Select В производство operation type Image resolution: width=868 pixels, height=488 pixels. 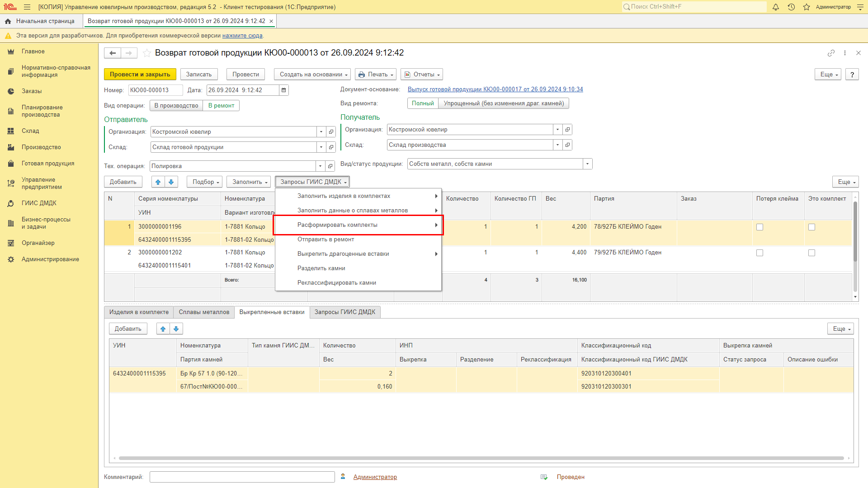click(x=176, y=106)
